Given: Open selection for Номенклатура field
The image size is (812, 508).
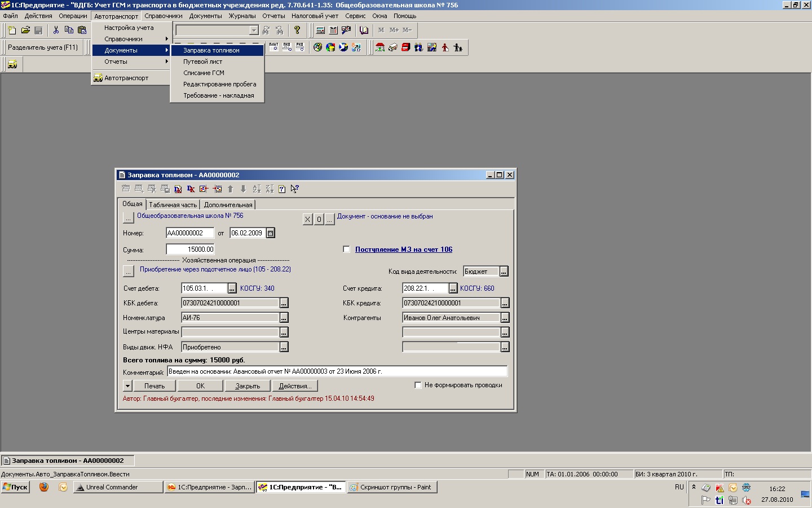Looking at the screenshot, I should (284, 318).
